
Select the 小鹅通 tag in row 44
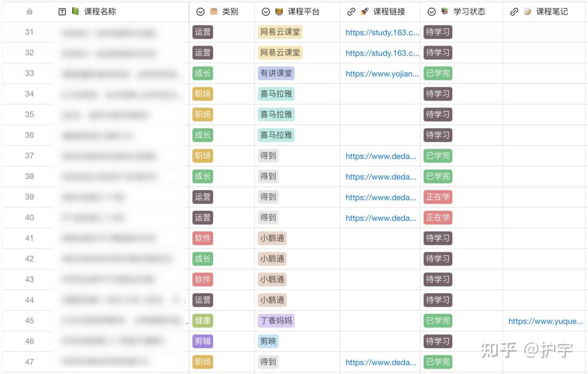coord(272,300)
